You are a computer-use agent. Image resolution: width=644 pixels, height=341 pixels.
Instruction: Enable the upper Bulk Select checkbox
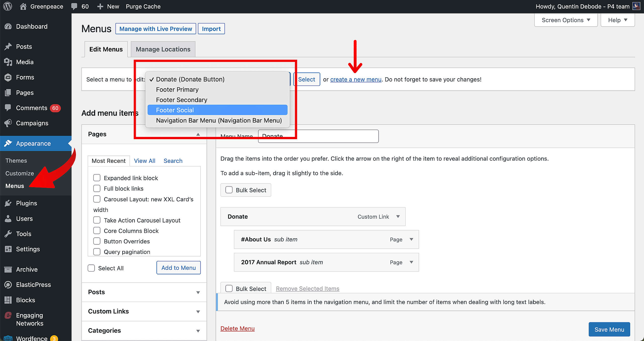[x=229, y=190]
